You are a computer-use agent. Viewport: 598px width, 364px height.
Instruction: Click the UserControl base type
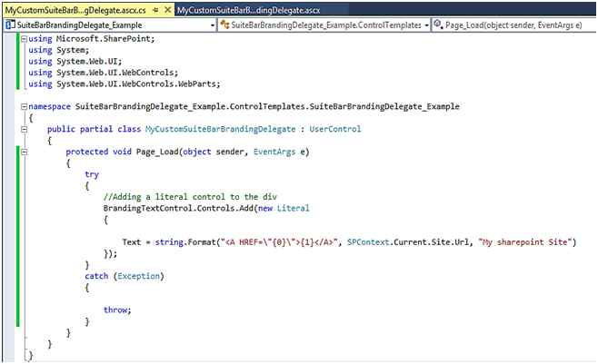pos(334,129)
